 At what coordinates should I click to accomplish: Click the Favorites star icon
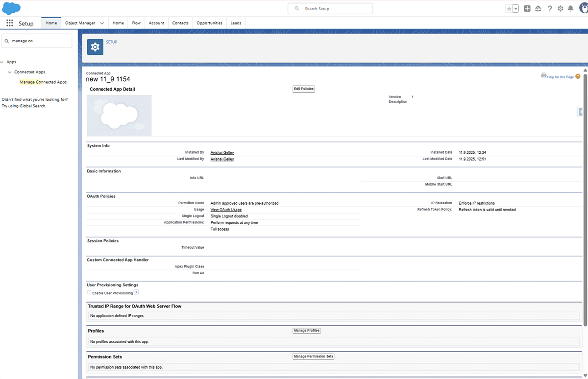509,9
